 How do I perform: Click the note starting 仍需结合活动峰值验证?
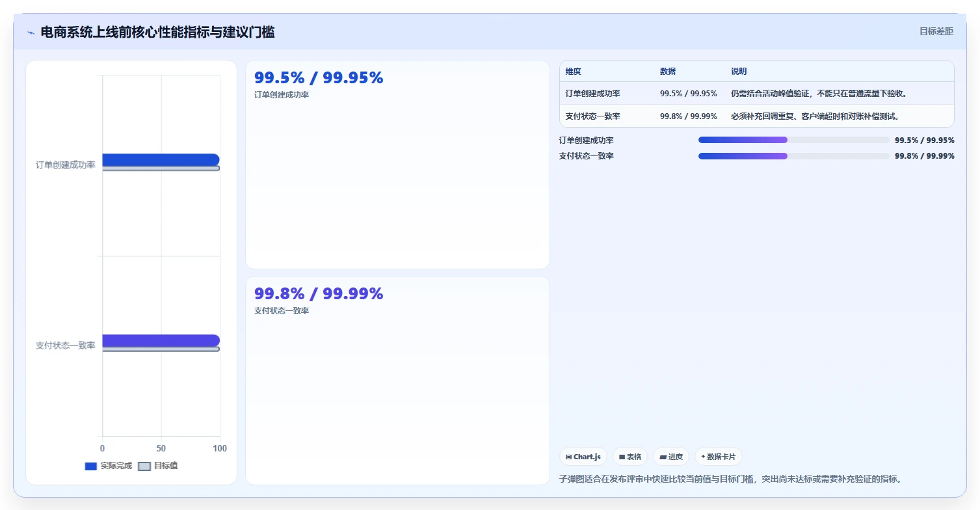click(819, 94)
